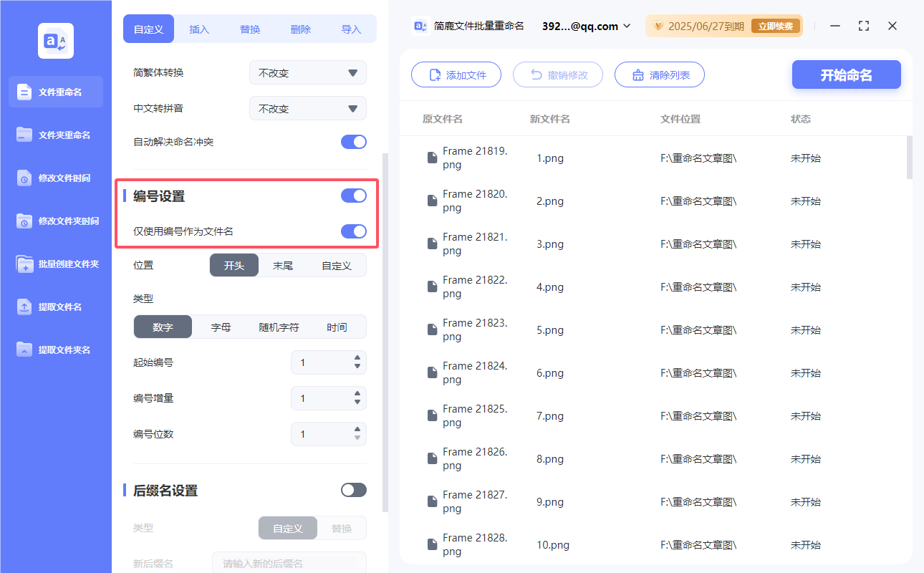Screen dimensions: 924x573
Task: Turn off the 编号设置 switch
Action: (x=353, y=195)
